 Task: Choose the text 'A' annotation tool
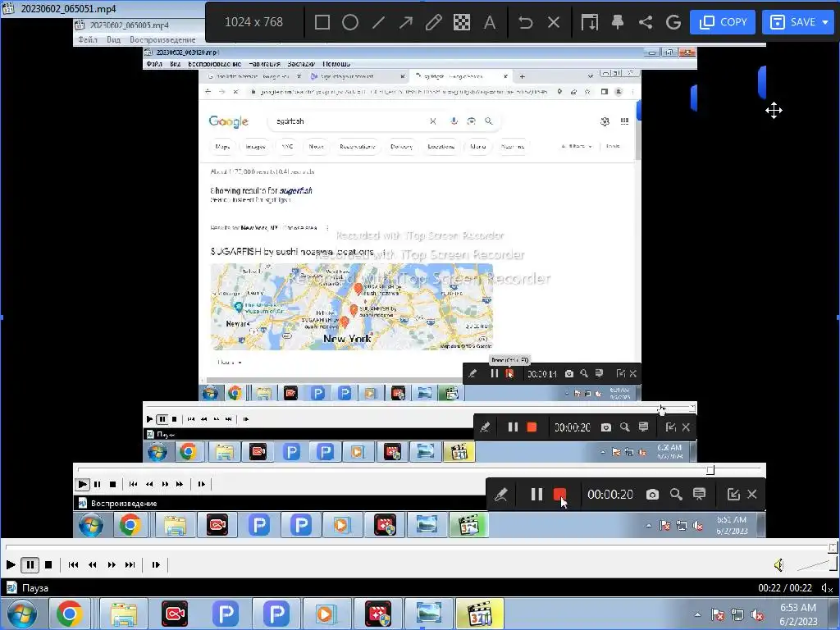click(489, 22)
